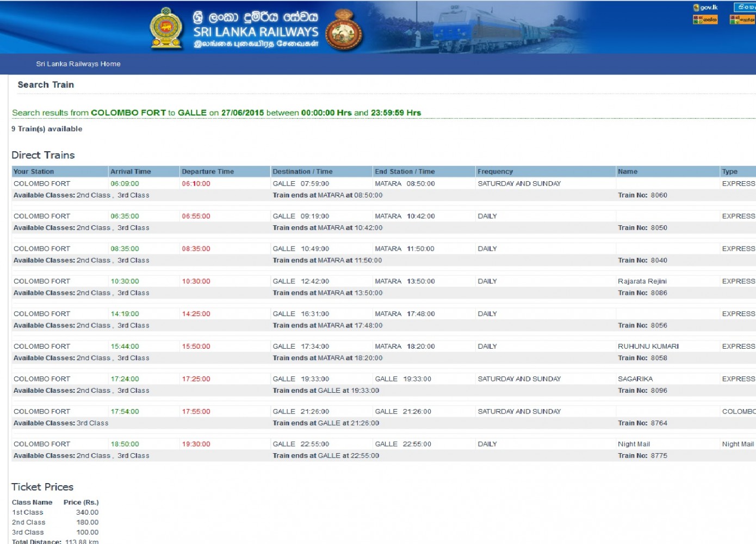Click the Departure Time column header
Screen dimensions: 756x544
(x=208, y=171)
